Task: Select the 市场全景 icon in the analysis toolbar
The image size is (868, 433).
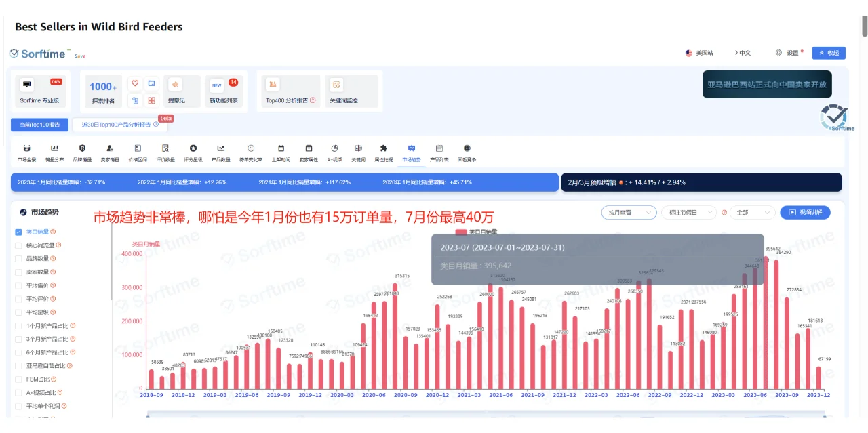Action: (x=27, y=149)
